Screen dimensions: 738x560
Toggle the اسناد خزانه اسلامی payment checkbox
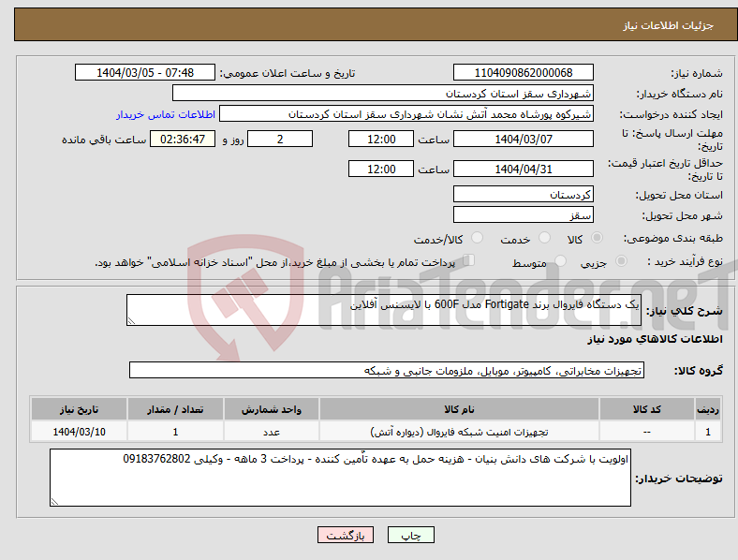(469, 260)
